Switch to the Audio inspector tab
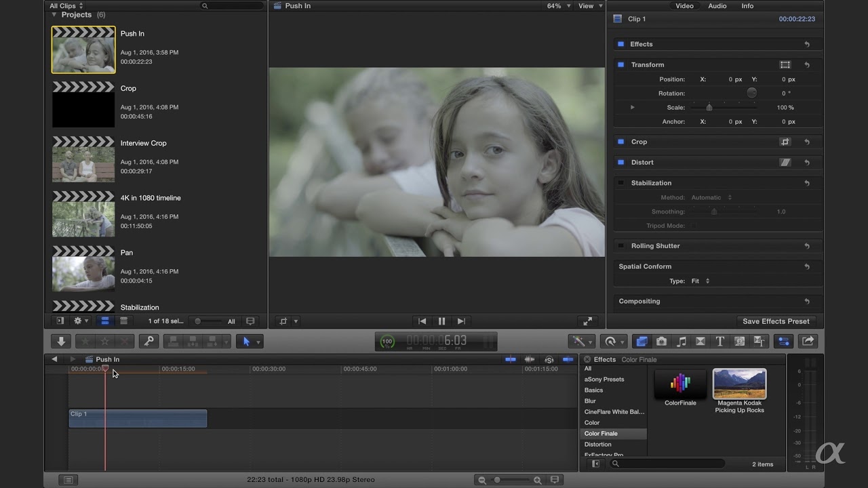The height and width of the screenshot is (488, 868). (717, 5)
